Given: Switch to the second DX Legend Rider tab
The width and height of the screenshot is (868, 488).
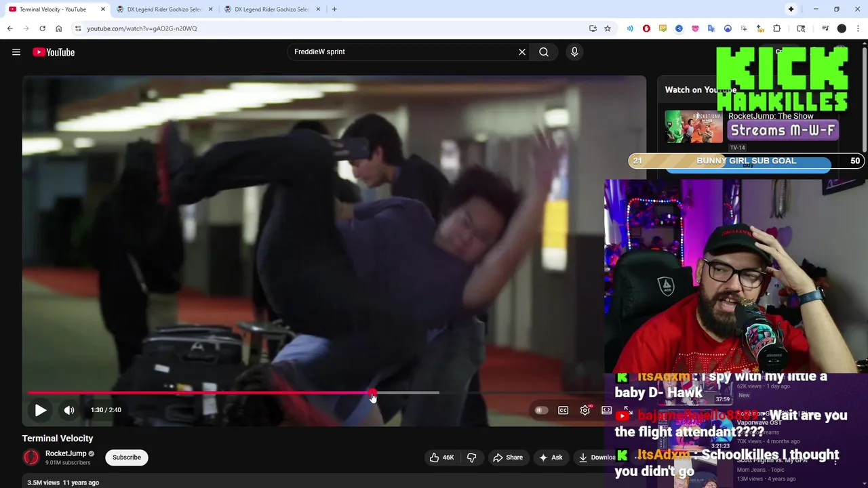Looking at the screenshot, I should (164, 9).
